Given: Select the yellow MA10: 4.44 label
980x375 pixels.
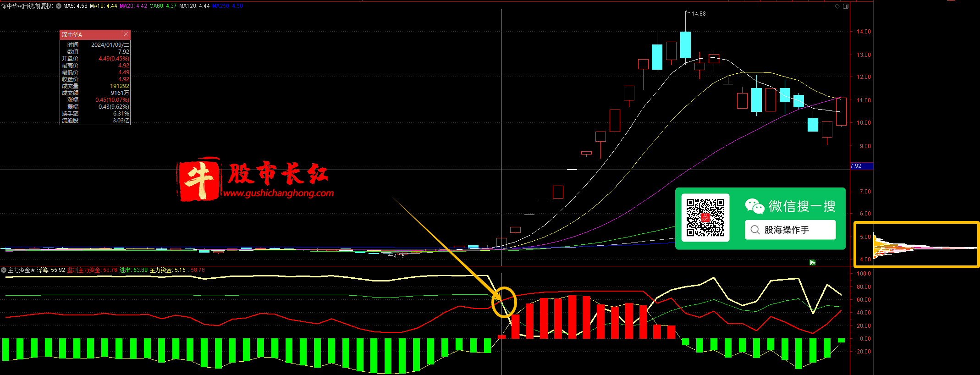Looking at the screenshot, I should [103, 6].
